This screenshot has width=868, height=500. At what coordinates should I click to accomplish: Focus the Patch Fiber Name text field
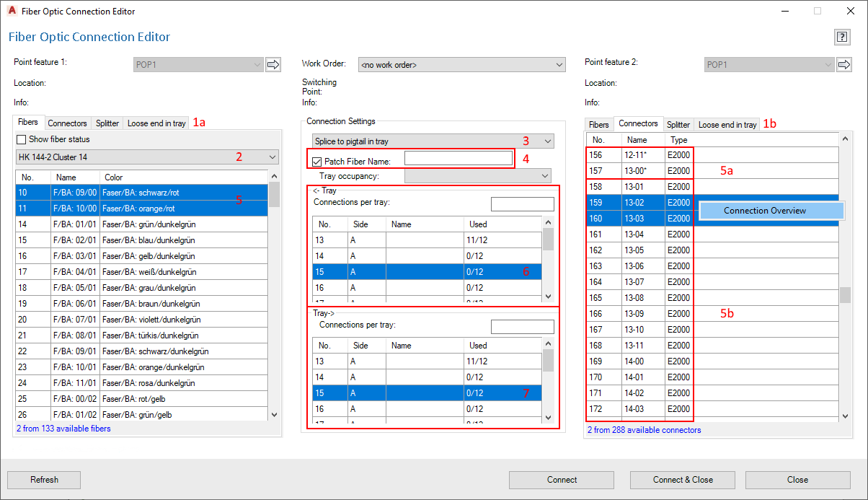click(x=458, y=158)
